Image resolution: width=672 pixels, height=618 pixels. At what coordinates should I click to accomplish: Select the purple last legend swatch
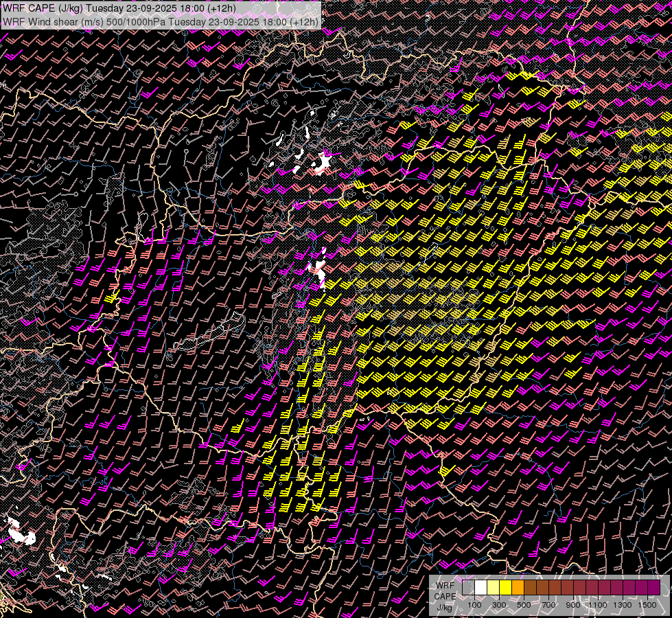click(x=653, y=588)
